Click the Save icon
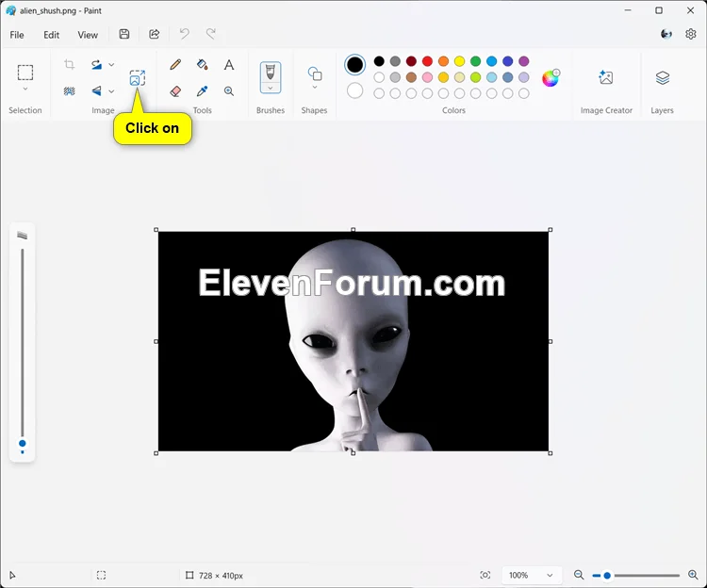This screenshot has width=707, height=588. [124, 34]
